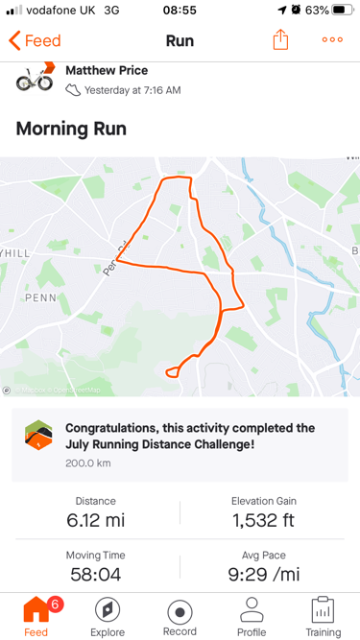The width and height of the screenshot is (360, 640).
Task: Open the orange route map
Action: click(180, 277)
